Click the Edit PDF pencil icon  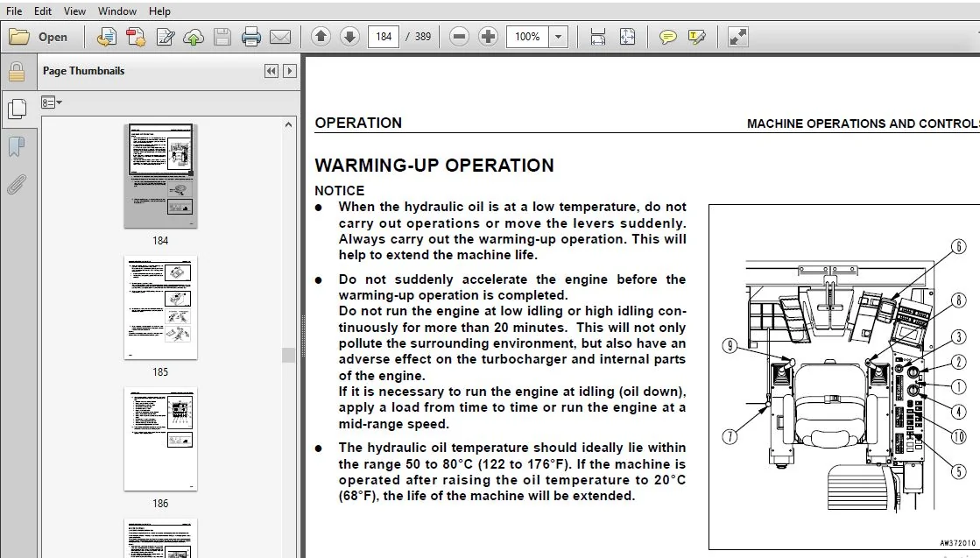[x=165, y=37]
